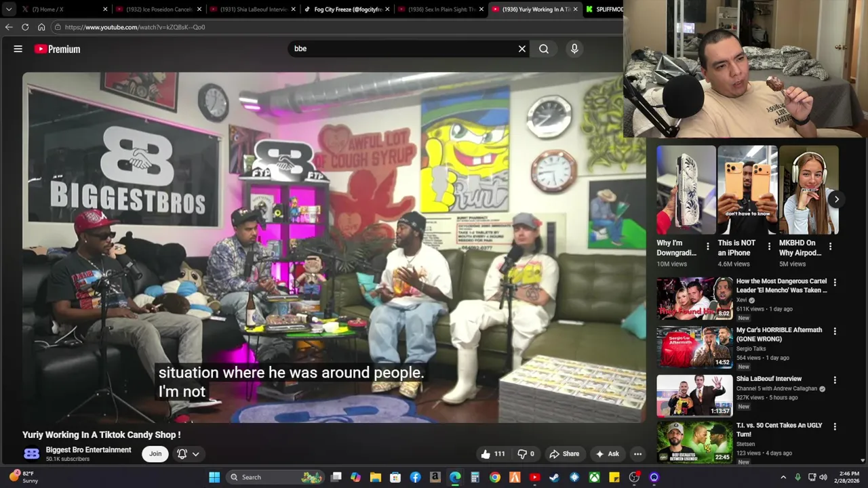This screenshot has height=488, width=868.
Task: Open the browser tab list dropdown
Action: pos(9,9)
